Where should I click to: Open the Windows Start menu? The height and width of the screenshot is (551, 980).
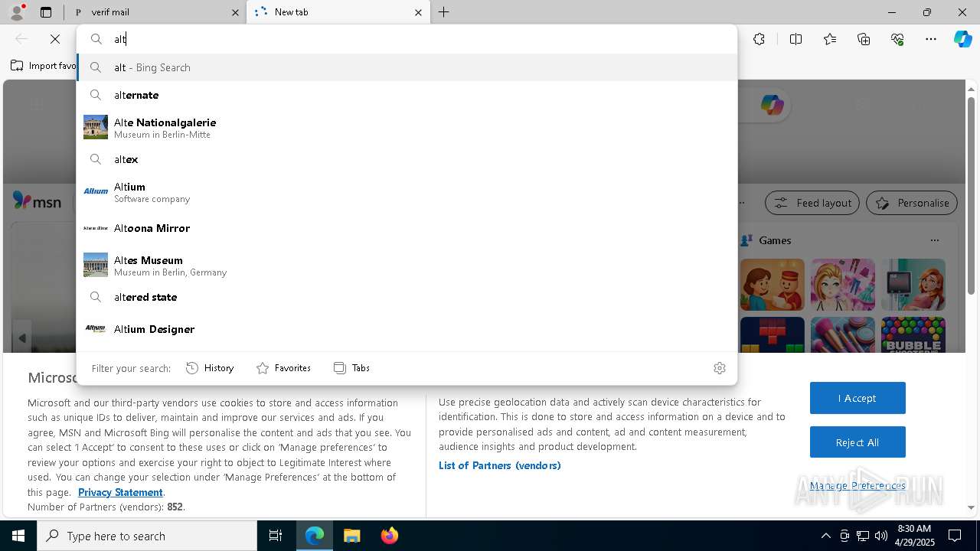(x=18, y=536)
